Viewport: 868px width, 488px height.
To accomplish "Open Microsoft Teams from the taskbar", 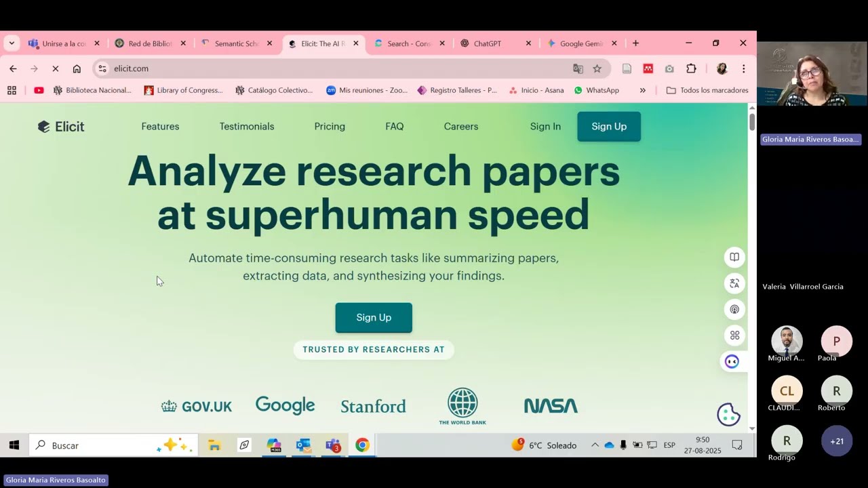I will click(333, 445).
